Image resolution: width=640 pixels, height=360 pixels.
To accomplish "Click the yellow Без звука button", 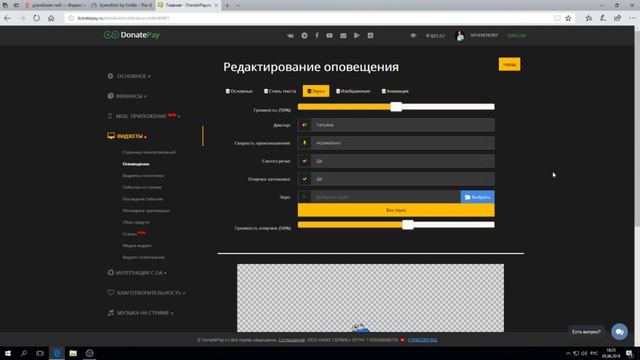I will [396, 210].
